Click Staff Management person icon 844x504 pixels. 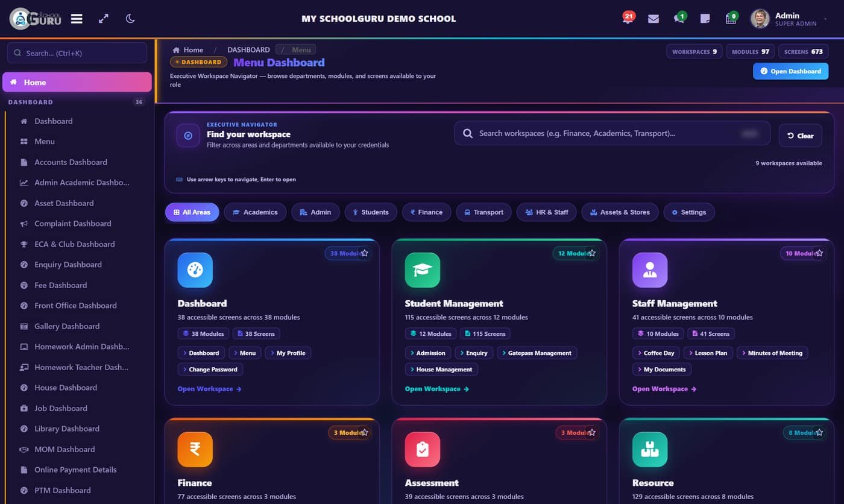tap(650, 270)
